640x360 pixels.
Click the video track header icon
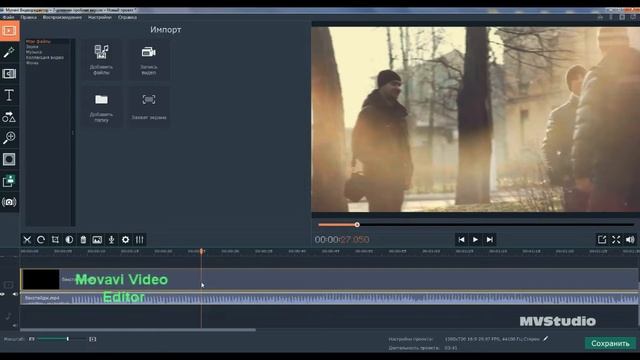pos(9,284)
